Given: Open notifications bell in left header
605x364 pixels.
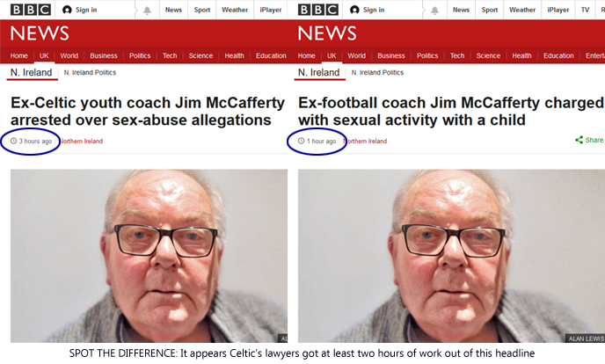Looking at the screenshot, I should tap(147, 11).
